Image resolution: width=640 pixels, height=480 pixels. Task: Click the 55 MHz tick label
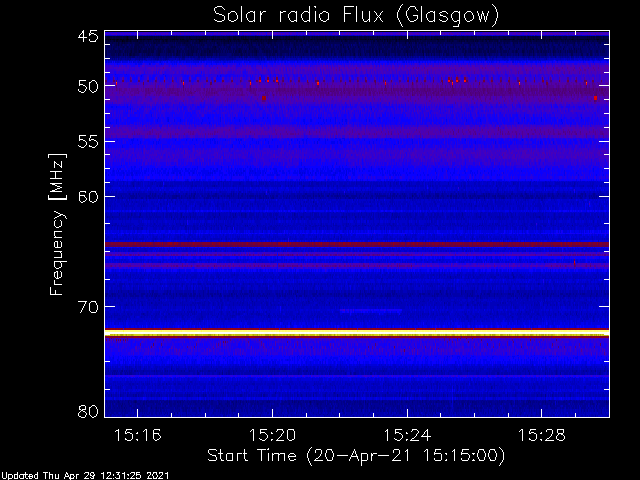coord(88,141)
